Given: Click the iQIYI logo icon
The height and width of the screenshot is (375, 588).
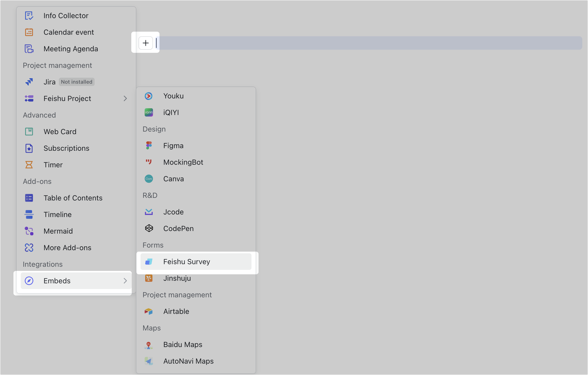Looking at the screenshot, I should pyautogui.click(x=149, y=112).
